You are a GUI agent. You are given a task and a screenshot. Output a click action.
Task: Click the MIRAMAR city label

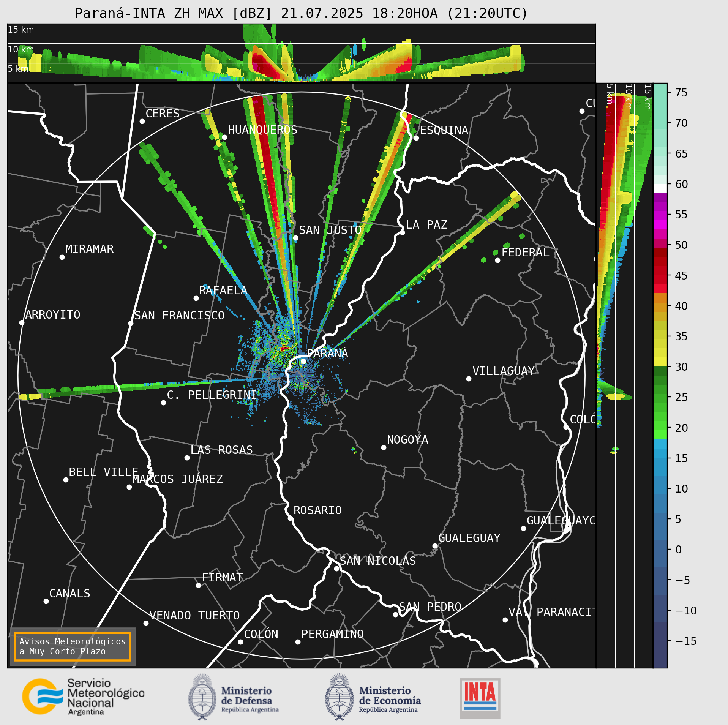(x=89, y=249)
